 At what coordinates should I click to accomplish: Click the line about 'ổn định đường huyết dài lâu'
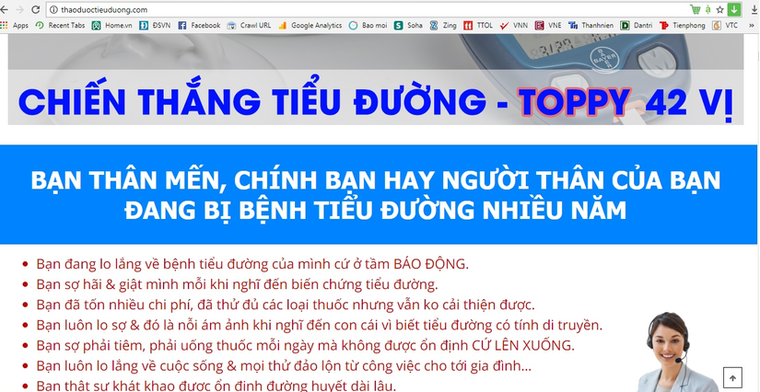[x=216, y=386]
